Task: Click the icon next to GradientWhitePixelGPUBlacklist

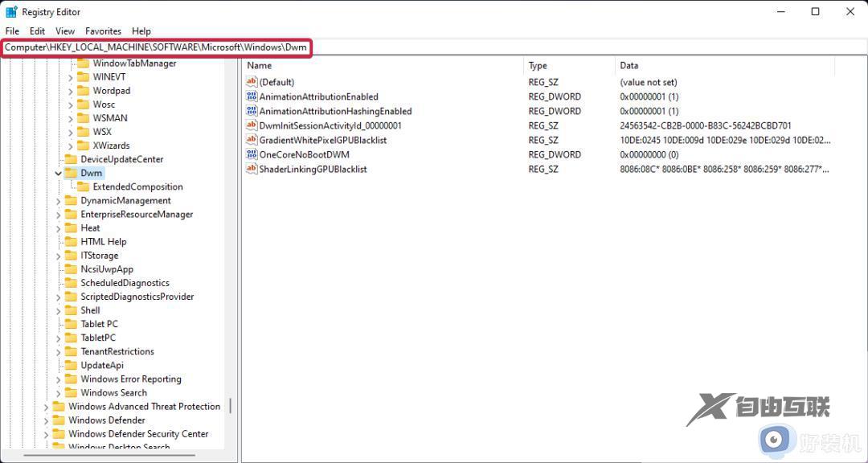Action: (x=251, y=140)
